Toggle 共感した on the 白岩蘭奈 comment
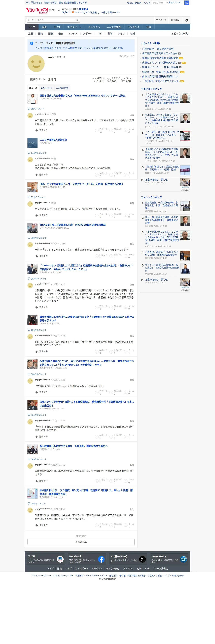Screen dimensions: 215x644 point(101,130)
